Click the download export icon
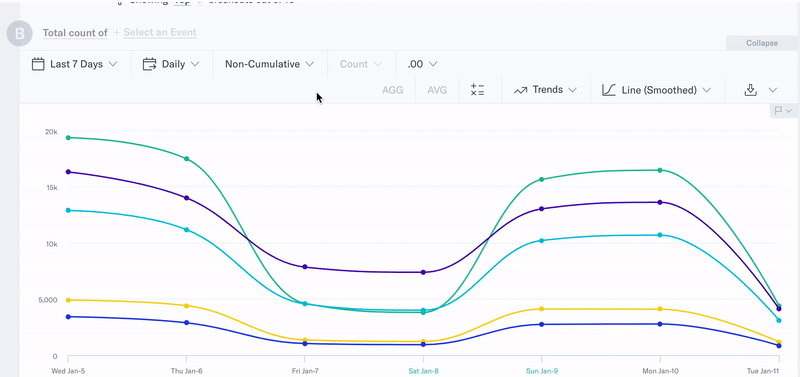This screenshot has height=377, width=800. click(750, 90)
